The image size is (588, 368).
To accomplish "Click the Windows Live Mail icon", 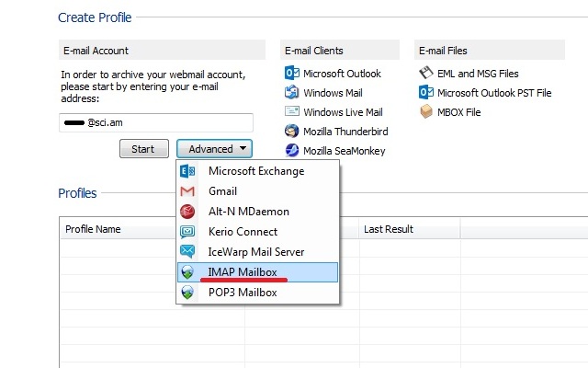I will [292, 111].
